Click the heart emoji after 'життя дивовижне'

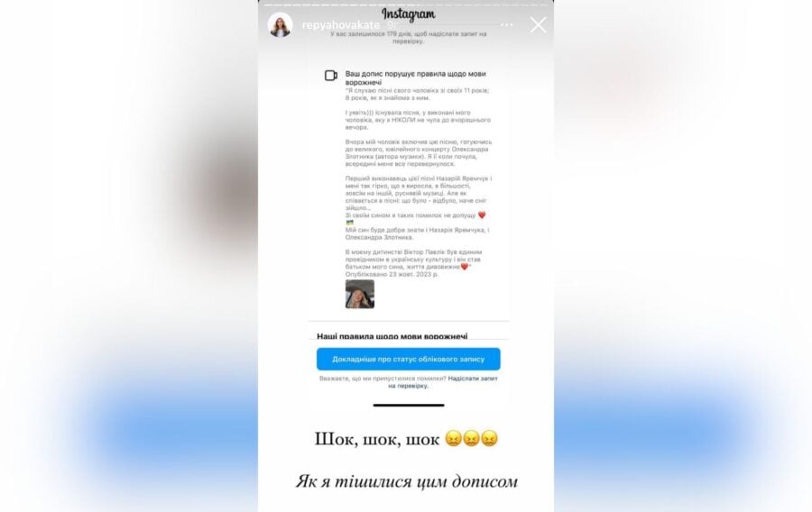tap(465, 267)
